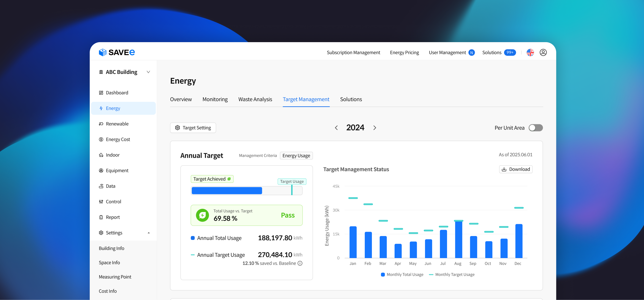This screenshot has height=300, width=644.
Task: Click the Target Setting button
Action: point(193,128)
